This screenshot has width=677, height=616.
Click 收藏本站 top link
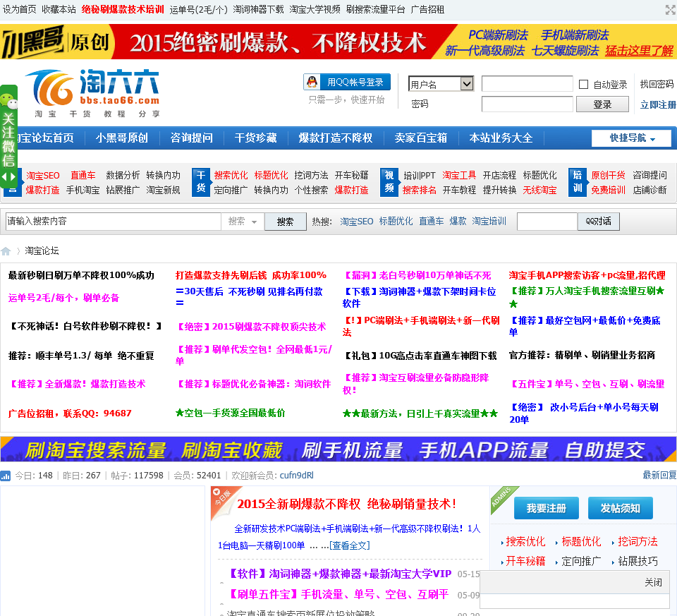coord(59,9)
